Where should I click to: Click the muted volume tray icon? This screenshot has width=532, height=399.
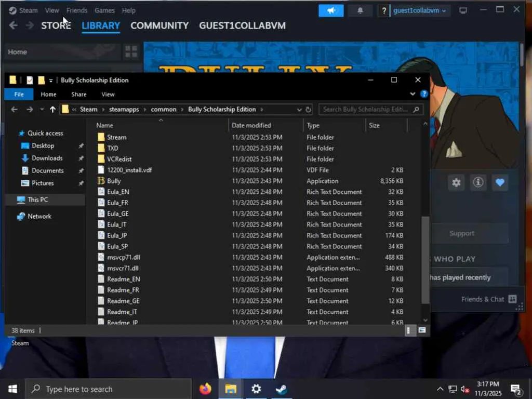(465, 389)
